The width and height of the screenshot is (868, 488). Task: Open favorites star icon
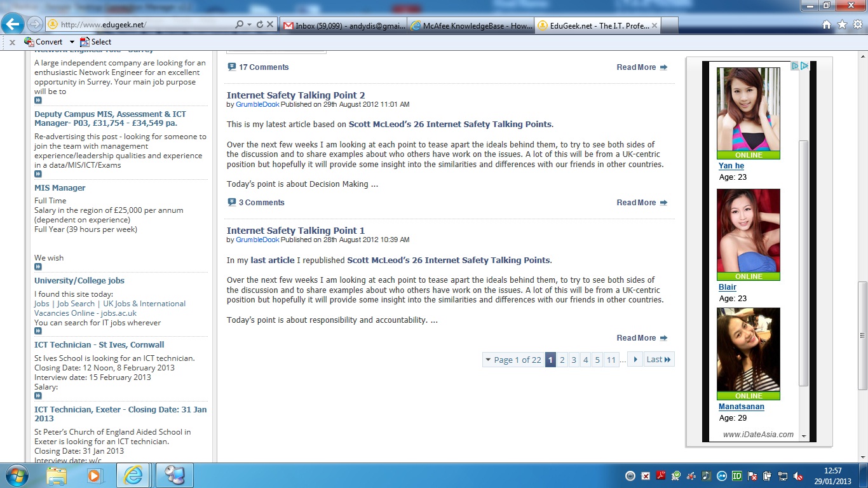[x=842, y=25]
